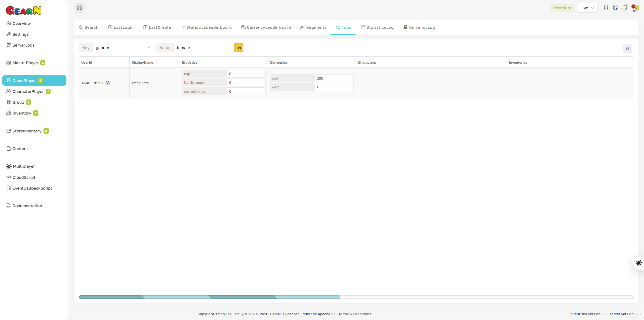The height and width of the screenshot is (320, 644).
Task: Open the extensions/frame icon in the top bar
Action: point(606,8)
